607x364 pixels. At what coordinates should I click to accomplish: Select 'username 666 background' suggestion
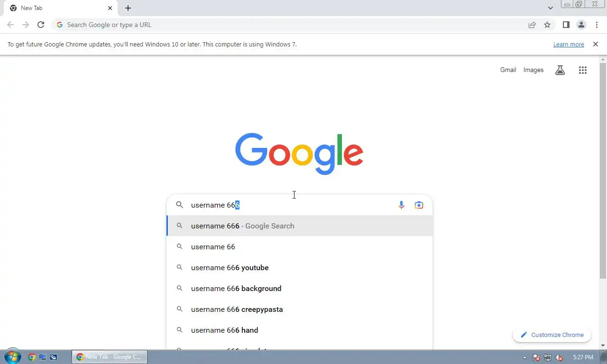pyautogui.click(x=300, y=288)
